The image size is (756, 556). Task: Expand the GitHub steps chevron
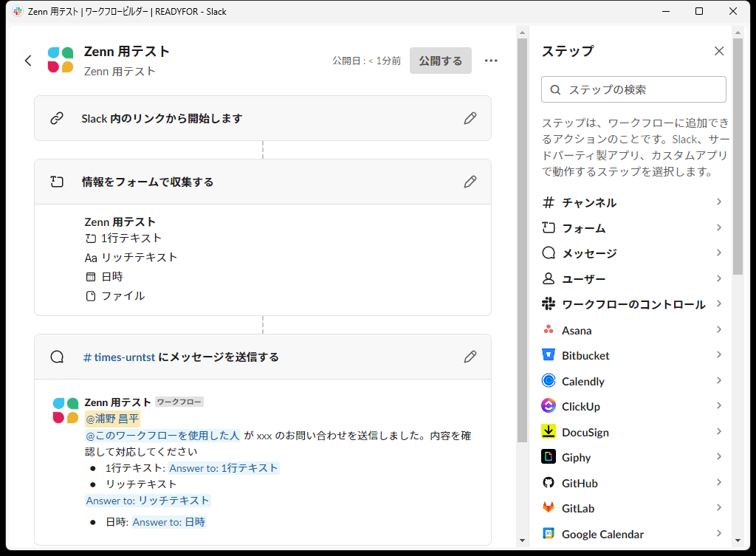719,482
